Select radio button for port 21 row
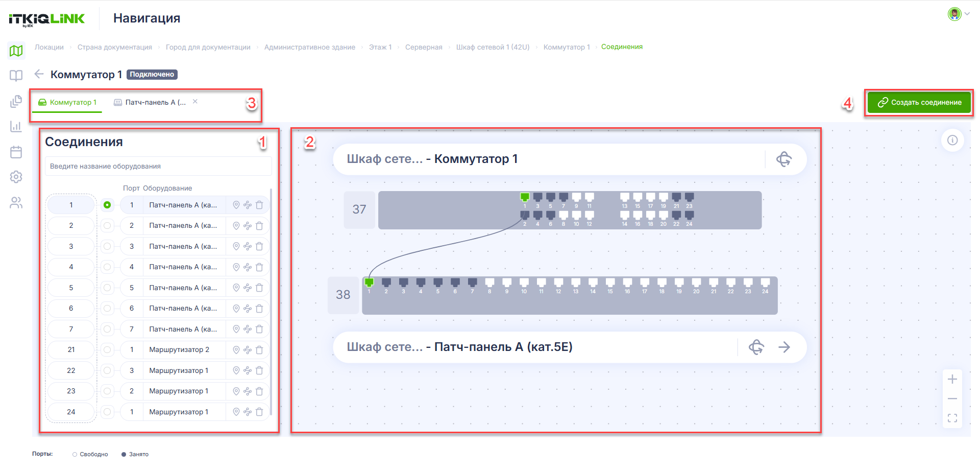The height and width of the screenshot is (470, 980). pyautogui.click(x=107, y=350)
